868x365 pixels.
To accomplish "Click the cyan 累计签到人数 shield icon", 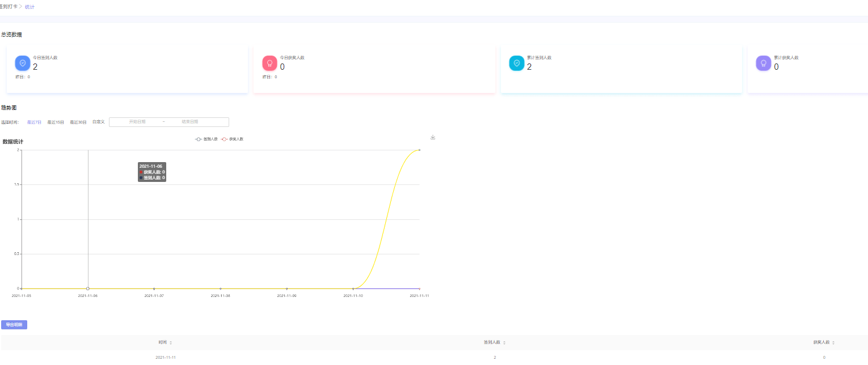I will click(517, 63).
